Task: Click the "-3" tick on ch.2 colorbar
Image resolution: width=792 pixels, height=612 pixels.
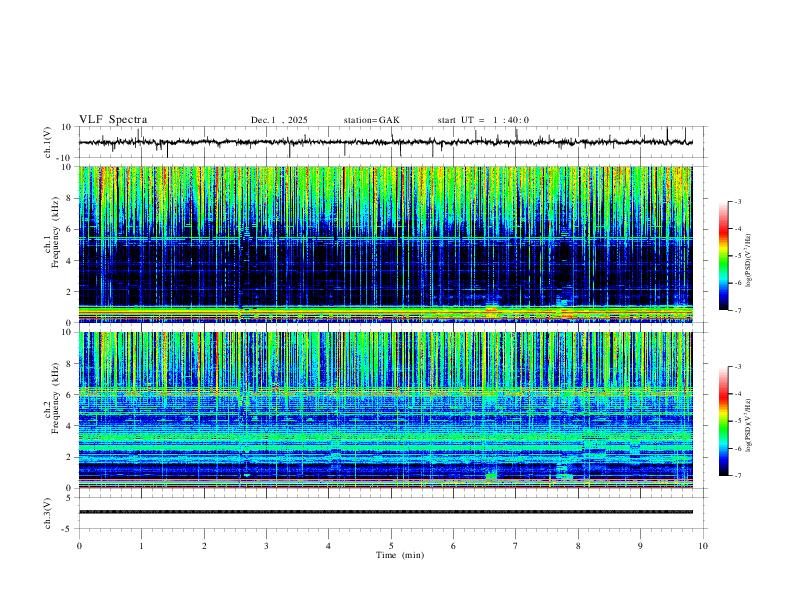Action: tap(738, 367)
